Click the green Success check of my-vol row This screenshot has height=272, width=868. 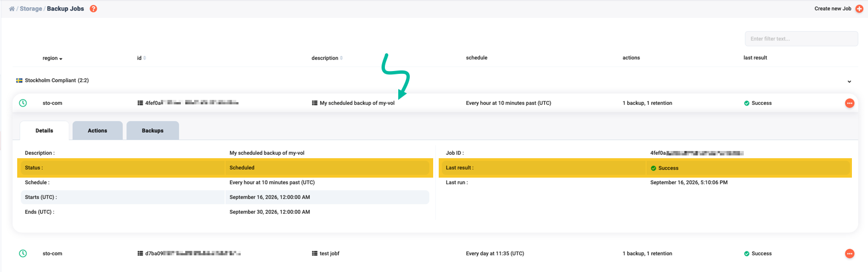coord(747,103)
